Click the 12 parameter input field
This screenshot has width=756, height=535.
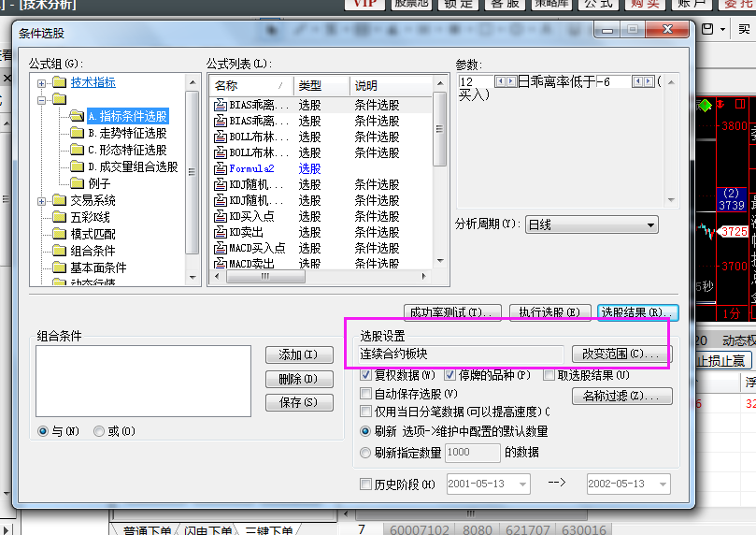coord(476,81)
